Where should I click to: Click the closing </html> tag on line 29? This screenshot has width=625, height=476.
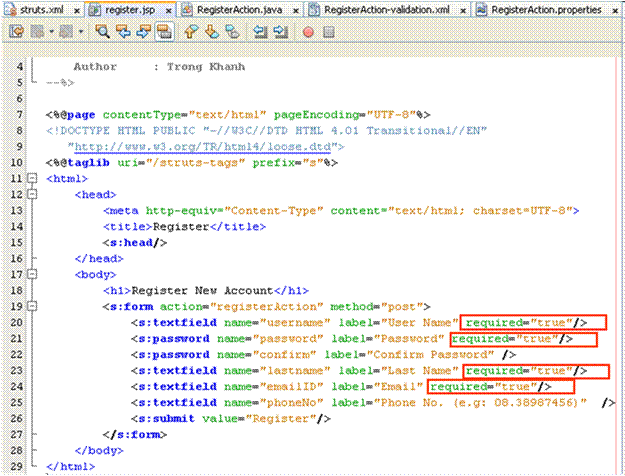71,466
